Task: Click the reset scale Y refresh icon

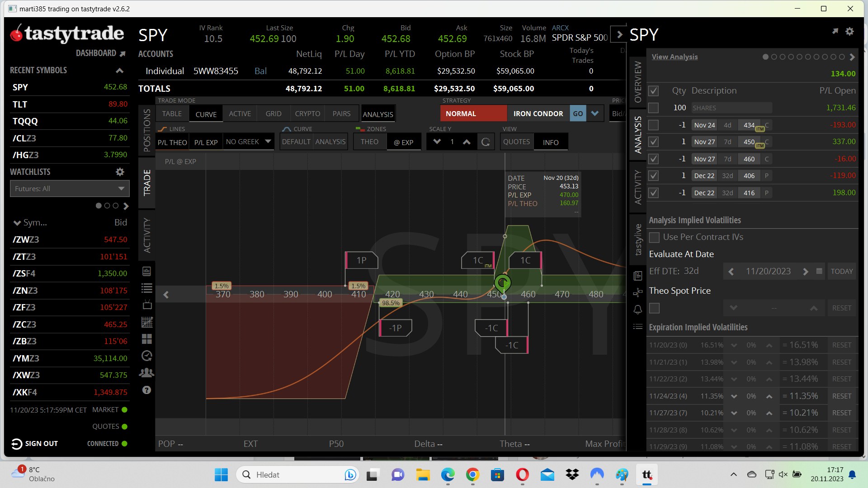Action: pyautogui.click(x=486, y=142)
